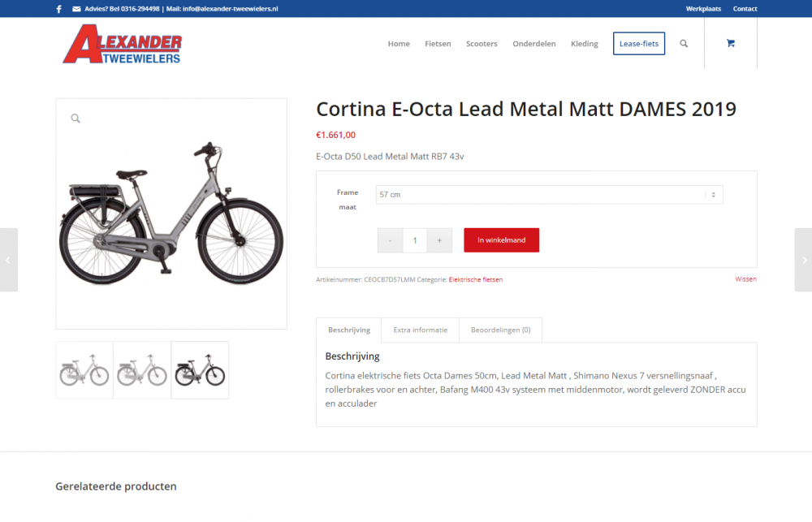This screenshot has height=522, width=812.
Task: Clear selection with the Wissen link
Action: (x=745, y=279)
